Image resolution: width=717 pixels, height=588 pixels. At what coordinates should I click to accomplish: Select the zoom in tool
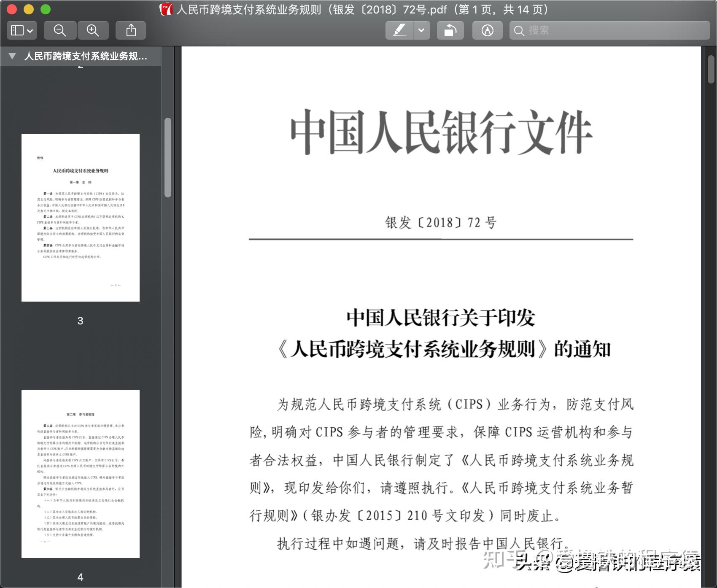(93, 30)
